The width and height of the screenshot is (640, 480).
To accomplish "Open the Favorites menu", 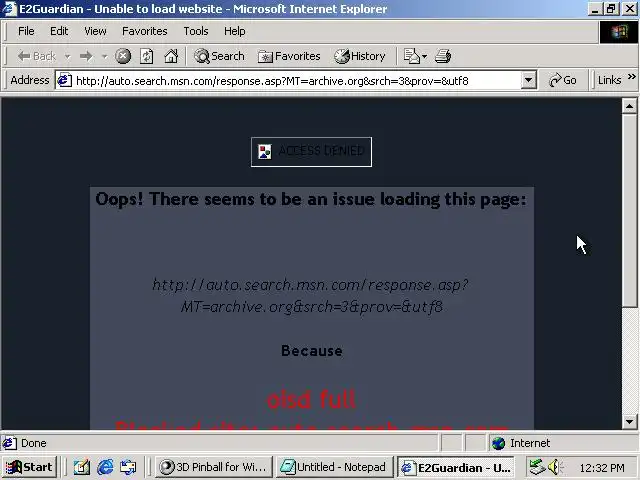I will point(144,31).
